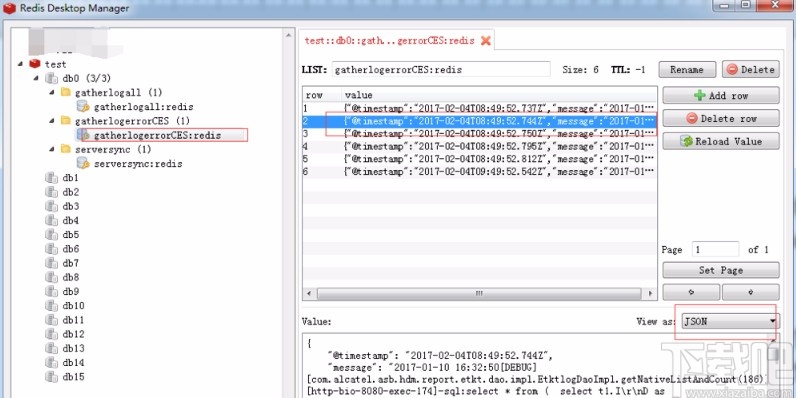Collapse the db0 tree node
This screenshot has width=796, height=398.
click(36, 78)
